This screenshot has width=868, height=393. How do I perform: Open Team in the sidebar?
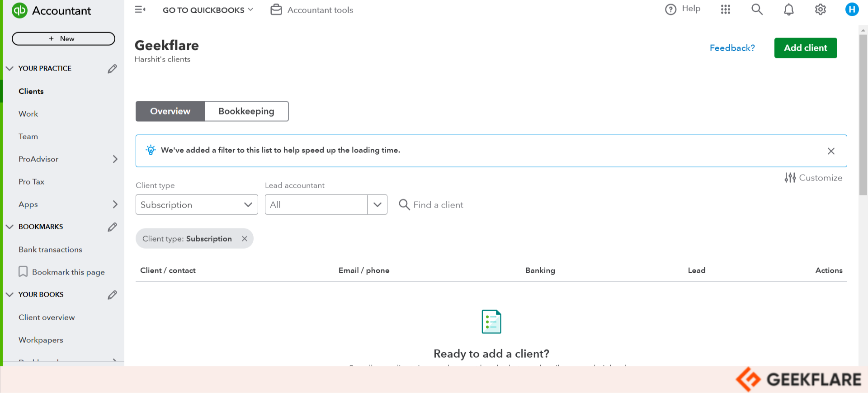click(28, 137)
